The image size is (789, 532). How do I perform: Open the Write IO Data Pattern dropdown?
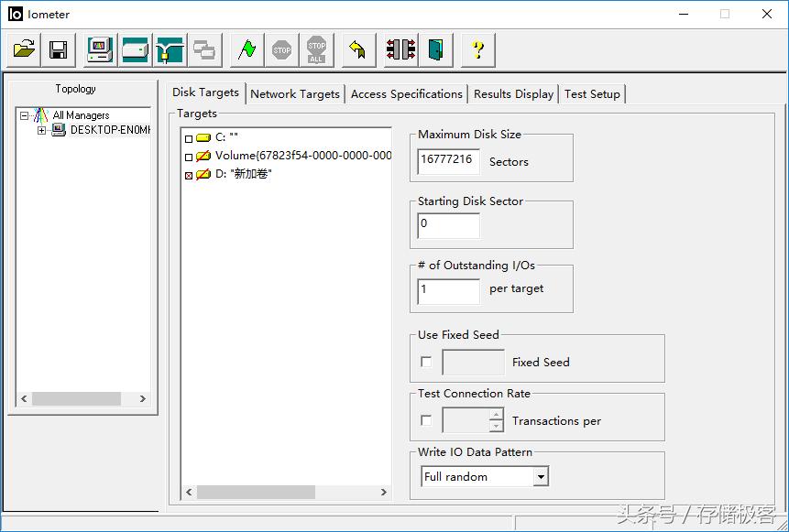tap(541, 477)
